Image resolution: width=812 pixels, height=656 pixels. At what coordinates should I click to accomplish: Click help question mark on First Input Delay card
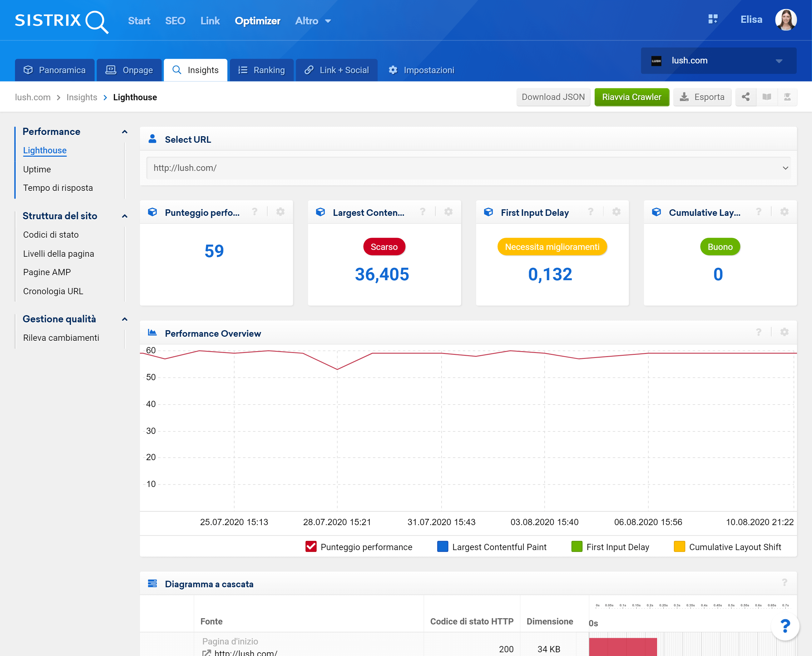(590, 211)
